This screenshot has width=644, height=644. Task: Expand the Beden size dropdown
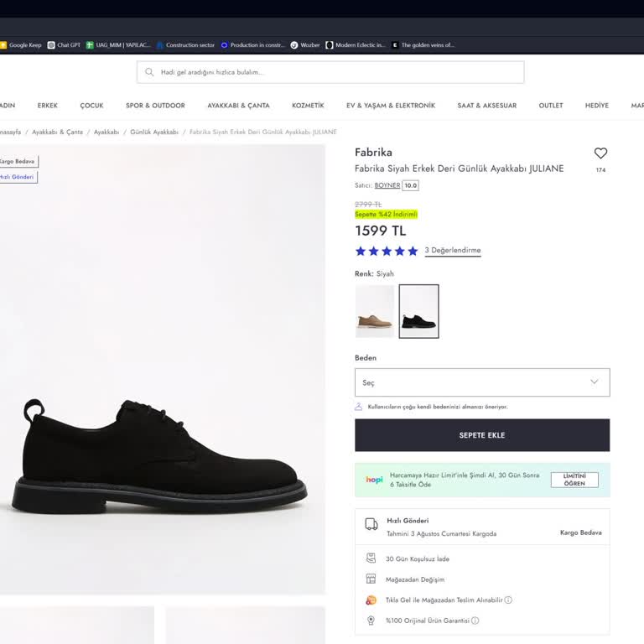pyautogui.click(x=482, y=382)
